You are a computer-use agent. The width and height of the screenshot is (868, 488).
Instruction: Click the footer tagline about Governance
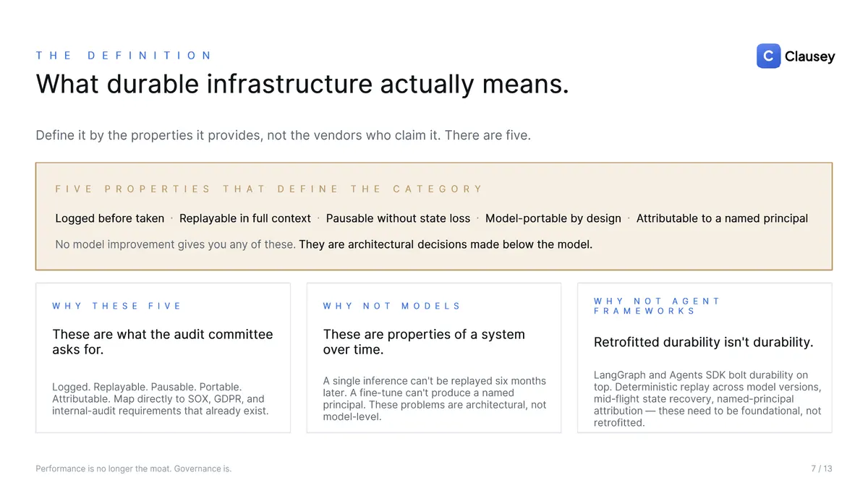pos(134,468)
